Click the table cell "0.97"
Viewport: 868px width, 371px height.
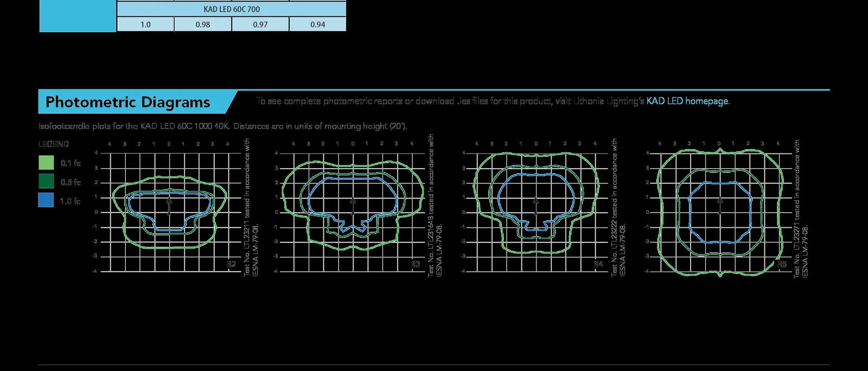point(260,24)
